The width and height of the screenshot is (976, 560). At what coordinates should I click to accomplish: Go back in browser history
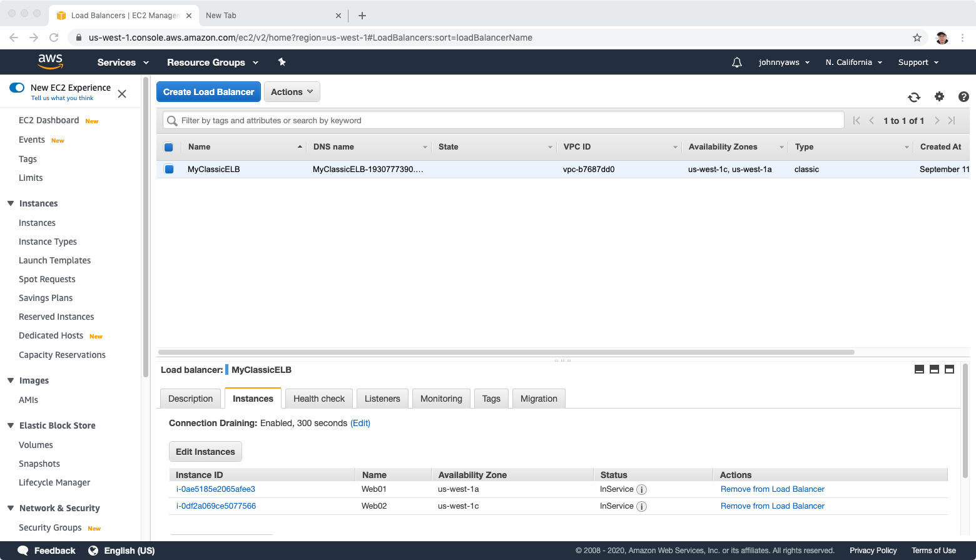(14, 38)
